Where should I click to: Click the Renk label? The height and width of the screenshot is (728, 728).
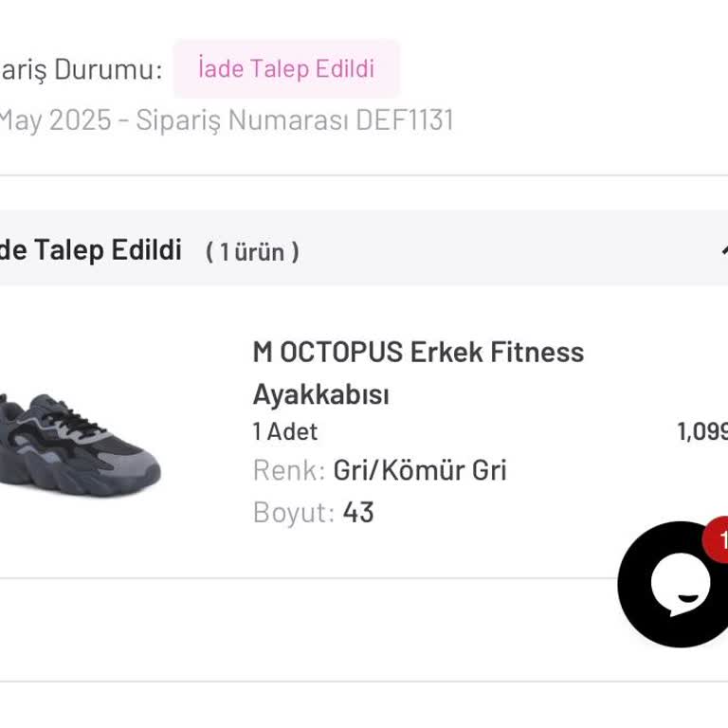click(289, 470)
